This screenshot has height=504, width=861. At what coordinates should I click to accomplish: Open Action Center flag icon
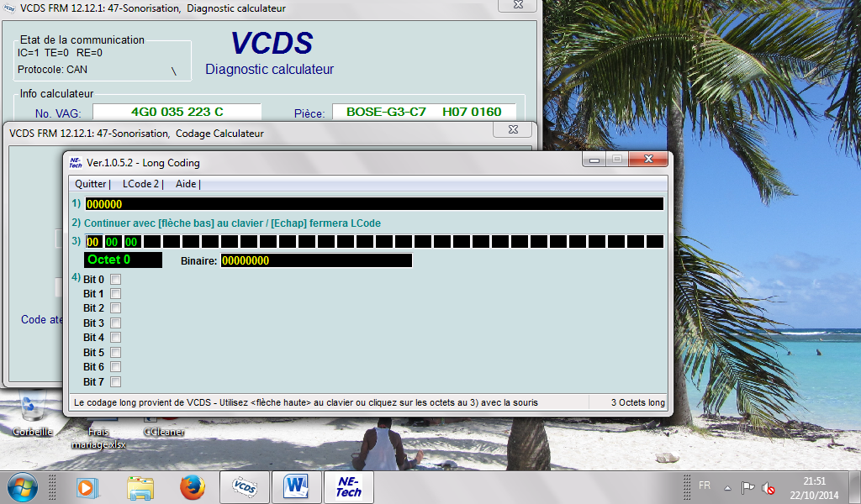(x=747, y=487)
